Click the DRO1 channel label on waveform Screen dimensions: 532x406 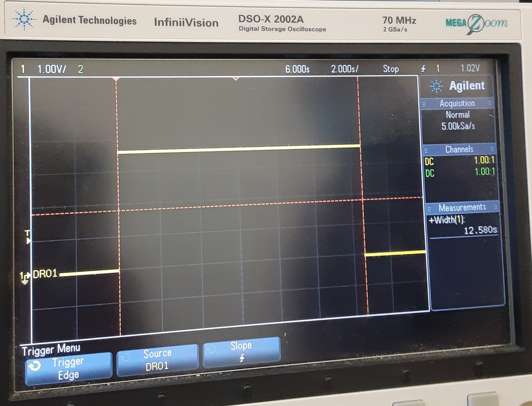pyautogui.click(x=45, y=274)
